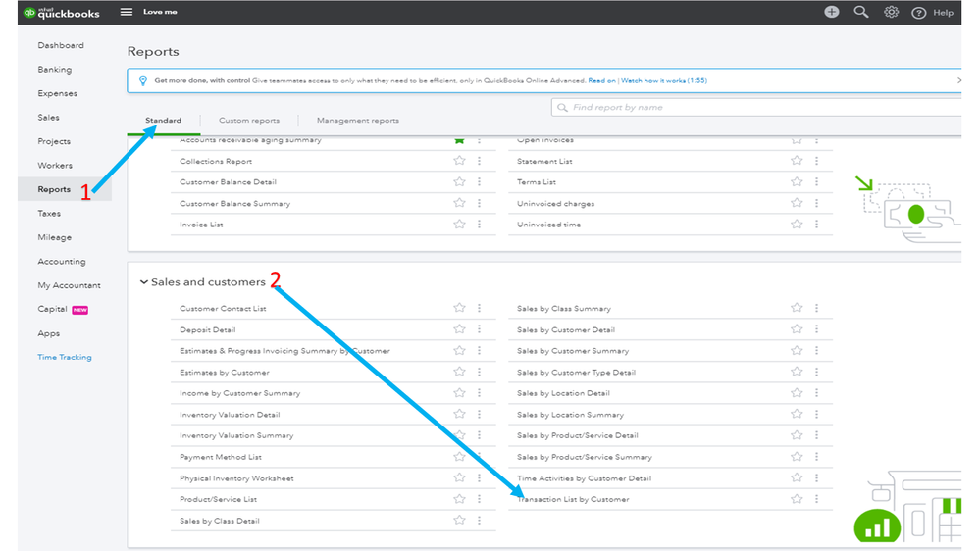Open the Settings gear icon
This screenshot has height=551, width=980.
click(891, 12)
